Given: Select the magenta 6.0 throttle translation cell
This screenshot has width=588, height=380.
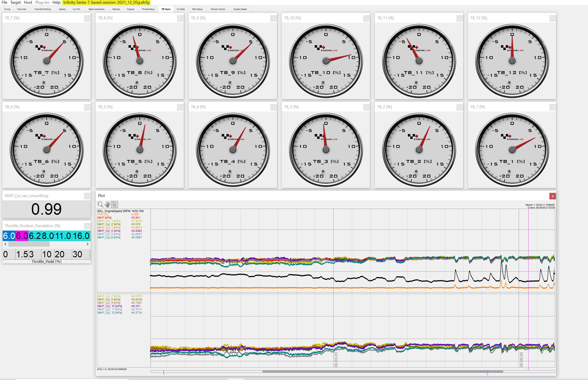Looking at the screenshot, I should tap(22, 236).
